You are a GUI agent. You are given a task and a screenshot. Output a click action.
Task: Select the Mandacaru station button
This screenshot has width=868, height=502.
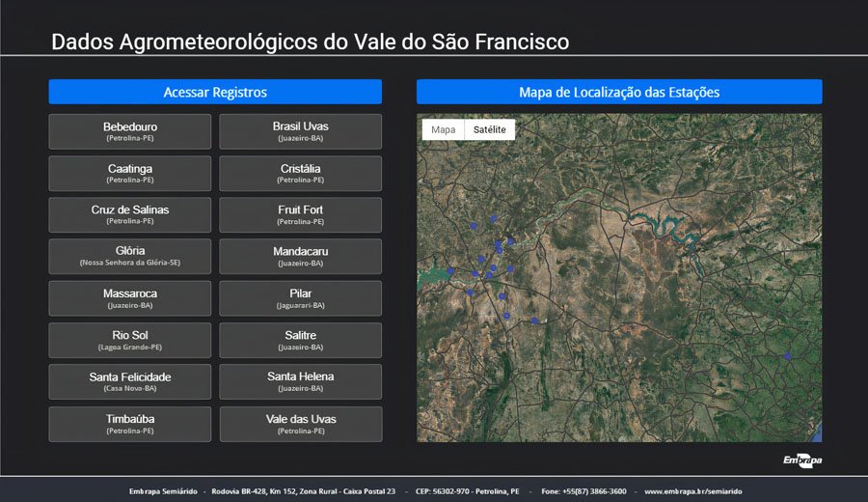click(300, 257)
